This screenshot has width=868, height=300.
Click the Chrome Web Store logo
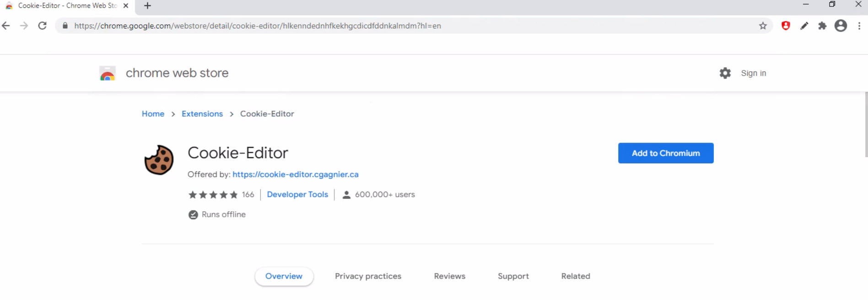[108, 73]
